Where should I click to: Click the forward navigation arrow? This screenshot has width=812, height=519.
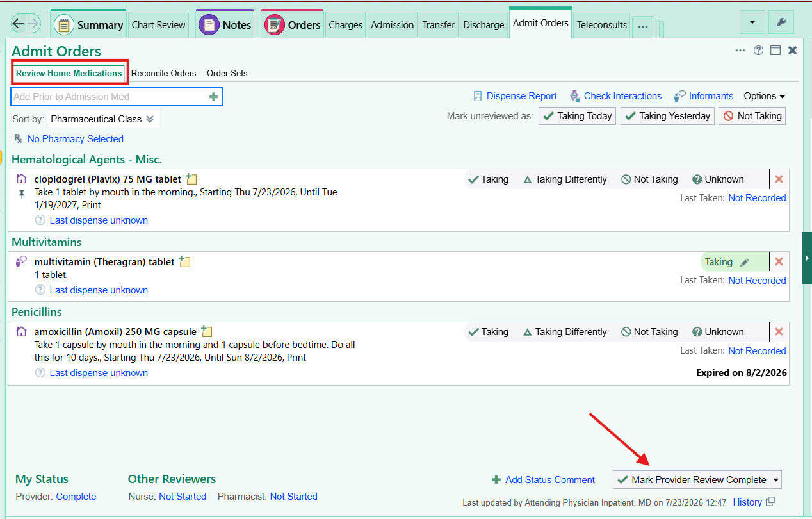33,24
